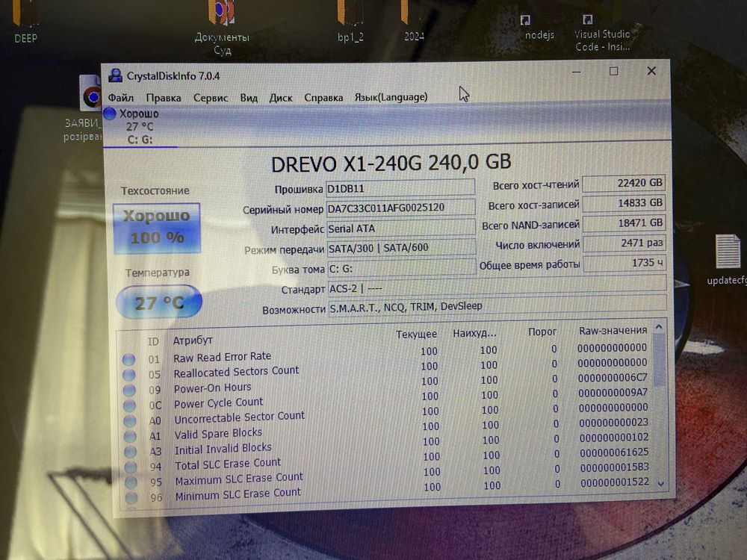
Task: Click the 27 °C temperature button
Action: (x=158, y=302)
